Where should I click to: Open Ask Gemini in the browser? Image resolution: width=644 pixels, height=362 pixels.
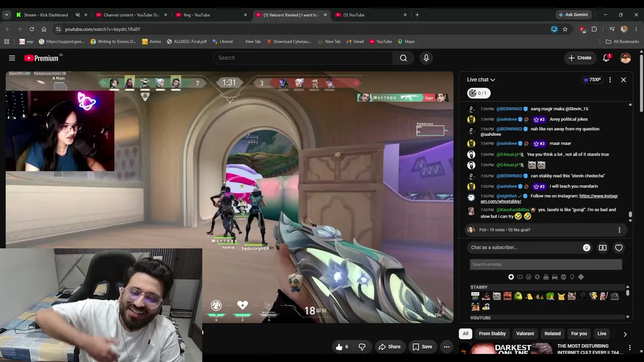pos(573,15)
